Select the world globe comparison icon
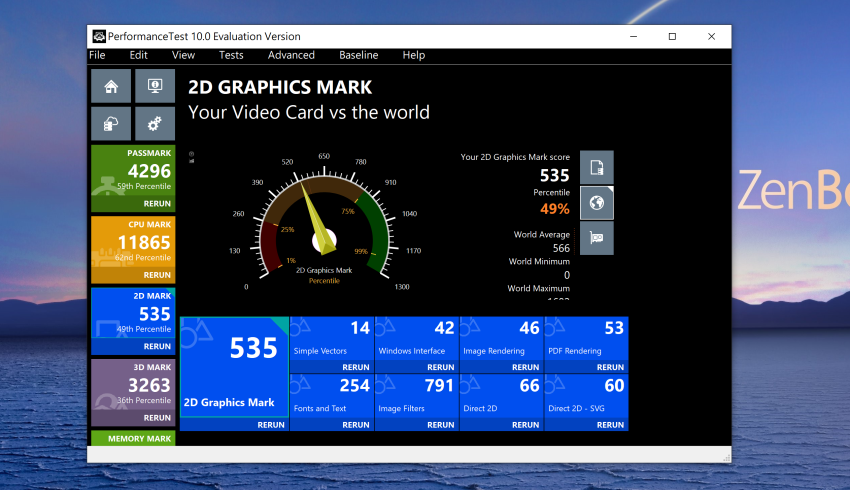Screen dimensions: 850x490 (x=597, y=203)
